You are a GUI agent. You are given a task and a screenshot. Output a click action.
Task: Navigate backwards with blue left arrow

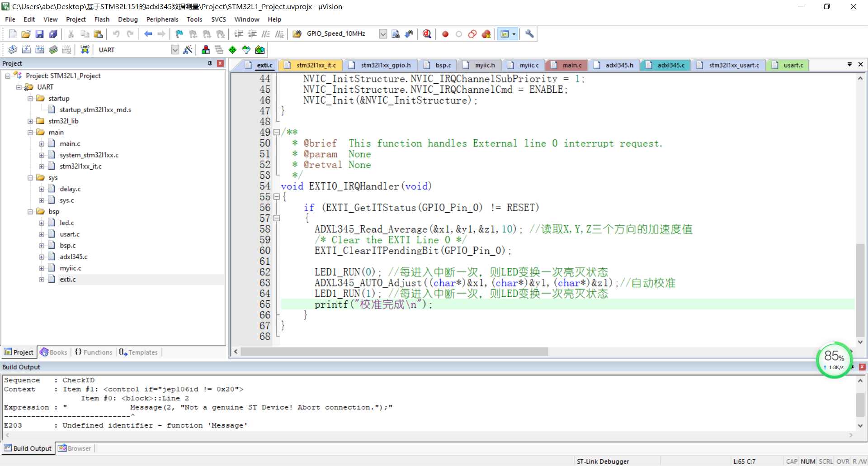pos(148,34)
